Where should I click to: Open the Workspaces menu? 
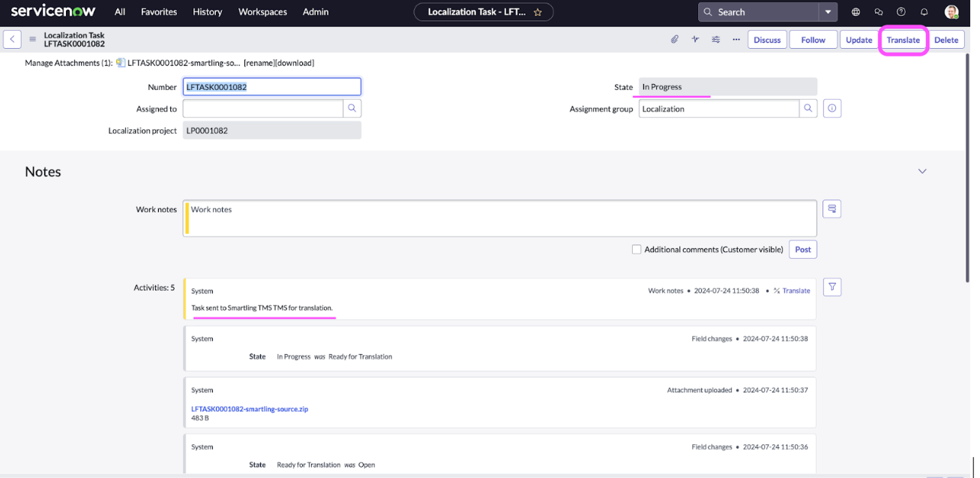coord(262,12)
